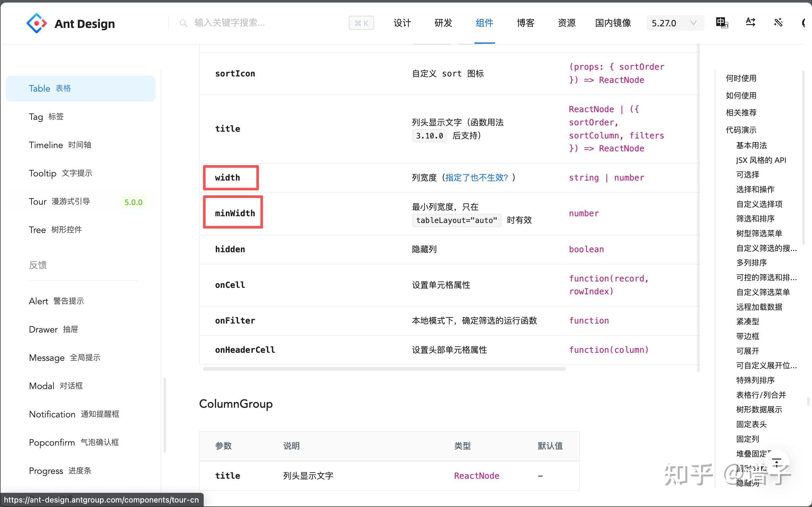Click the ColumnGroup heading
812x507 pixels.
(236, 404)
